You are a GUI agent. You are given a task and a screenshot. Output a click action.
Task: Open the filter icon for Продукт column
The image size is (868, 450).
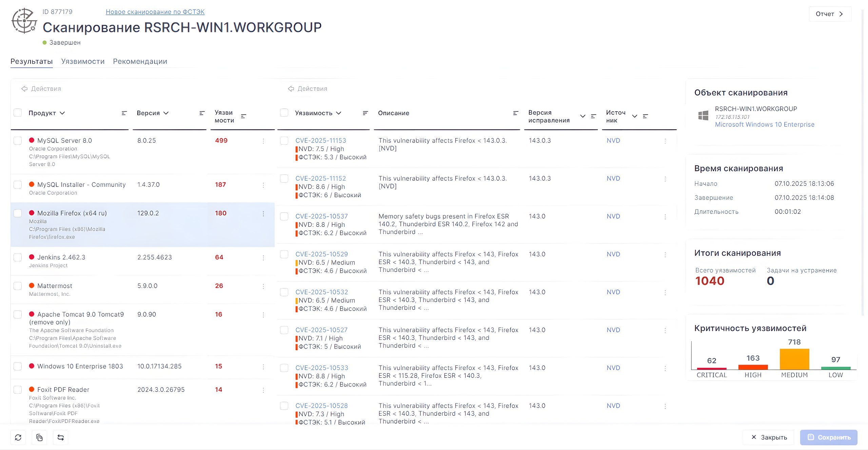tap(124, 113)
